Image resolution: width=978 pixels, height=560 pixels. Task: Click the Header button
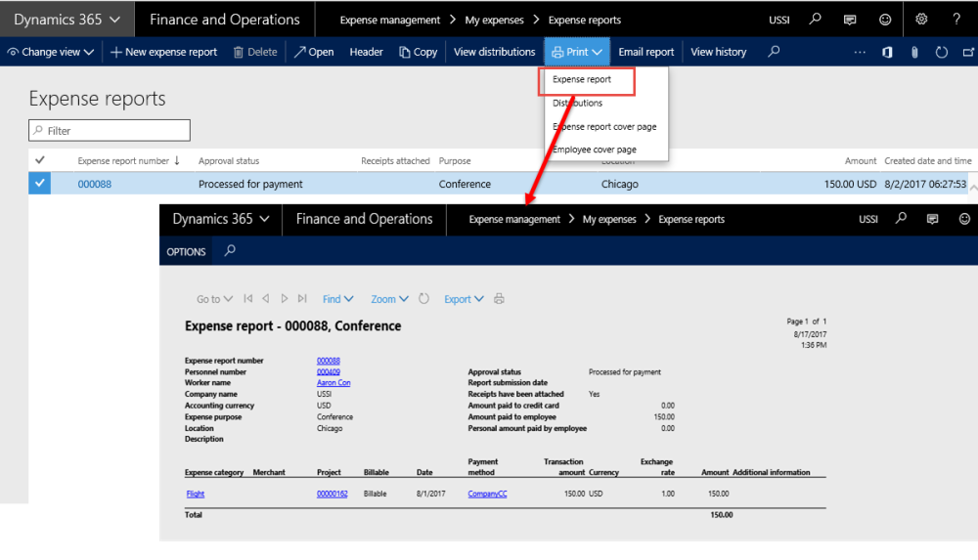click(x=366, y=52)
